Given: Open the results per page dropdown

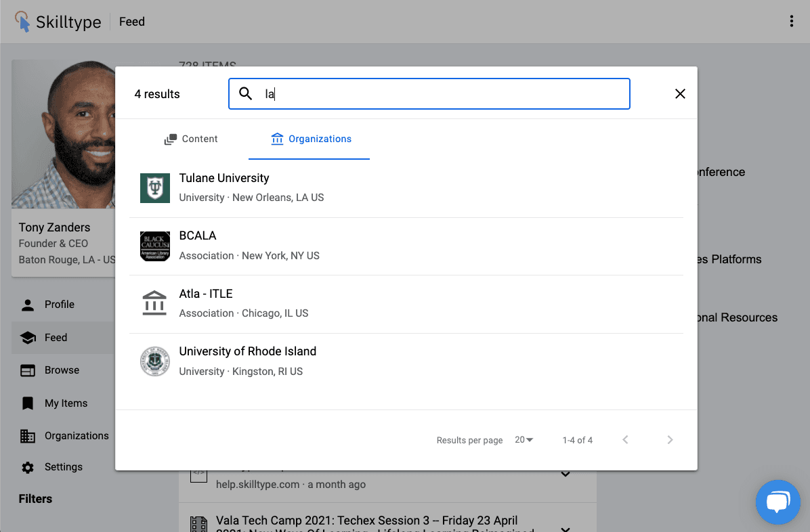Looking at the screenshot, I should pyautogui.click(x=524, y=439).
